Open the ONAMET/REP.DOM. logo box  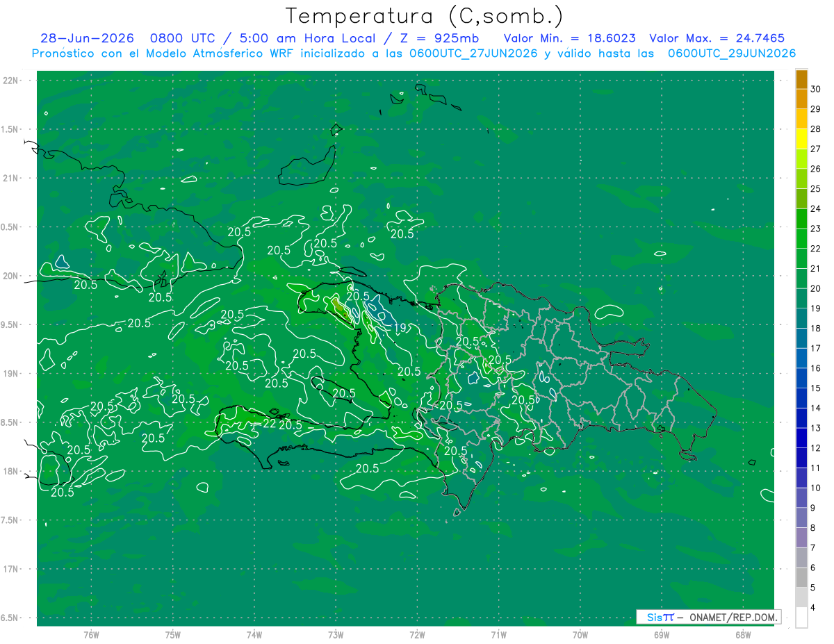708,617
